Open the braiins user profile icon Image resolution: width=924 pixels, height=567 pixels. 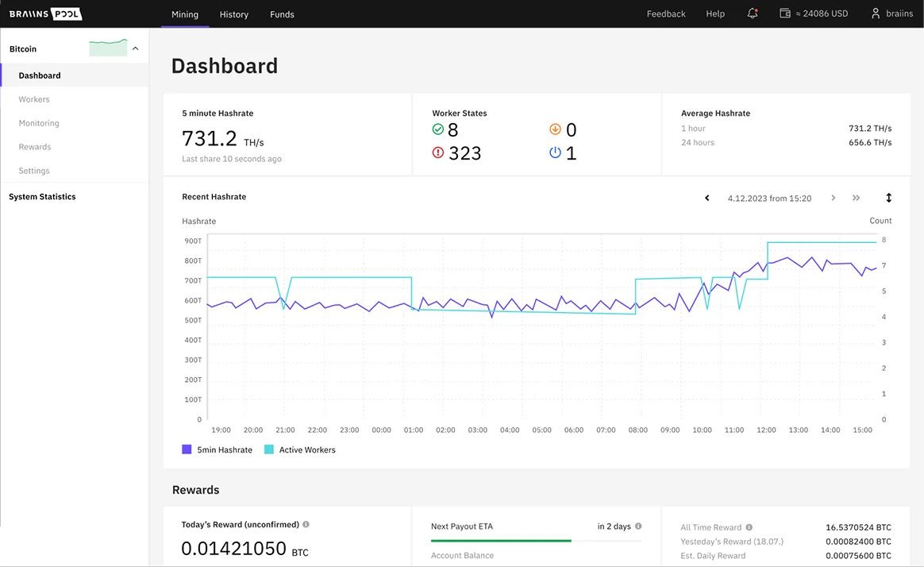pyautogui.click(x=876, y=13)
